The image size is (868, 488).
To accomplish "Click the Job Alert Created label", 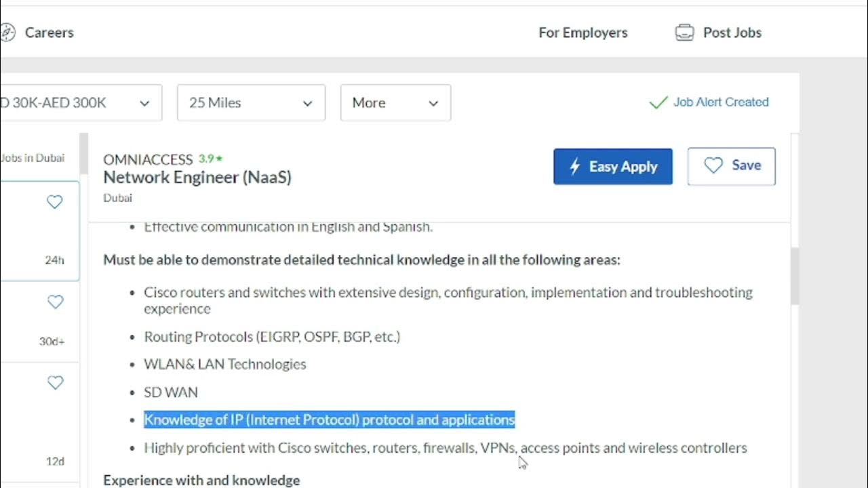I will [721, 102].
